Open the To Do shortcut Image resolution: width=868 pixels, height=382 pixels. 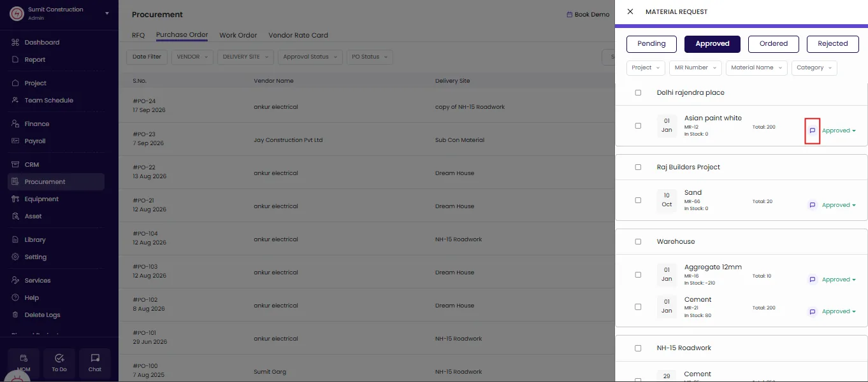59,363
